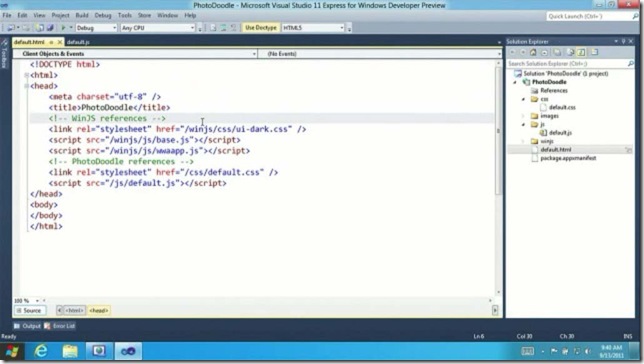644x364 pixels.
Task: Click the Quick Launch search icon
Action: pyautogui.click(x=635, y=16)
